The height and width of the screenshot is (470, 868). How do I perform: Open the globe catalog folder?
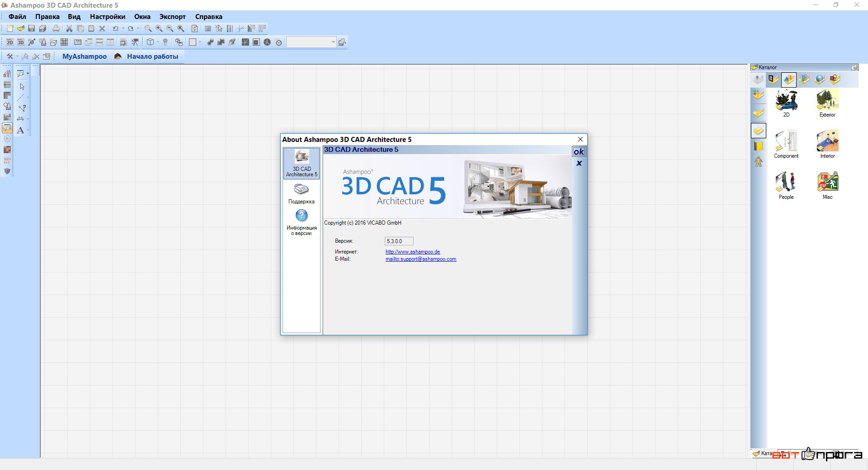click(820, 80)
